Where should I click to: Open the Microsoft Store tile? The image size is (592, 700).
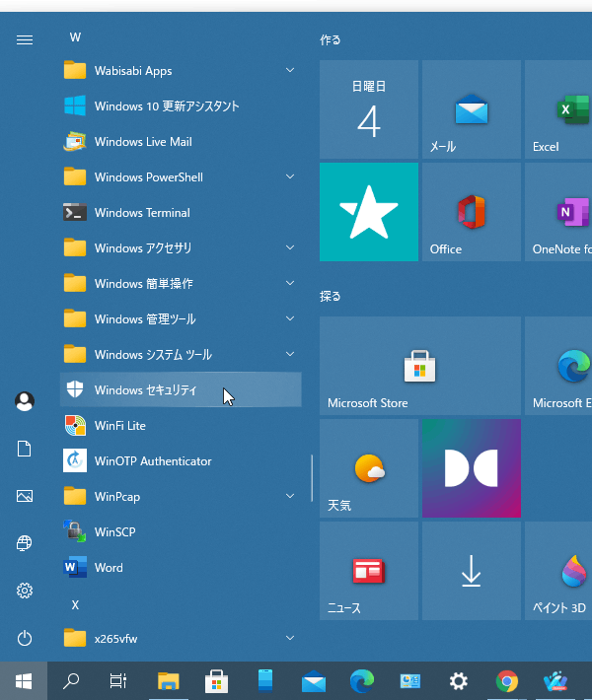click(x=420, y=366)
